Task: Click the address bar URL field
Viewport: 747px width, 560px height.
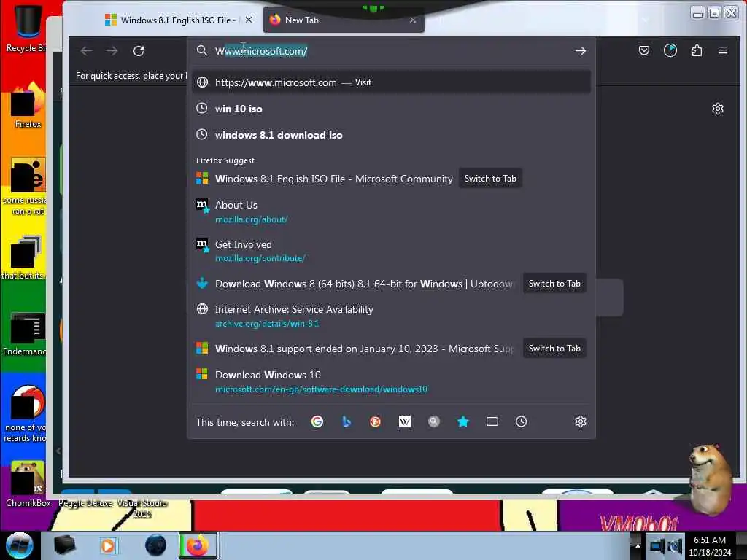Action: [x=391, y=51]
